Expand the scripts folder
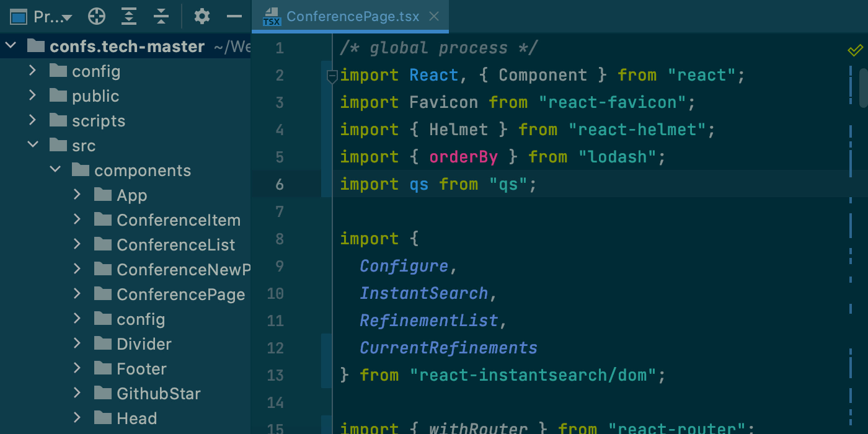 tap(33, 120)
